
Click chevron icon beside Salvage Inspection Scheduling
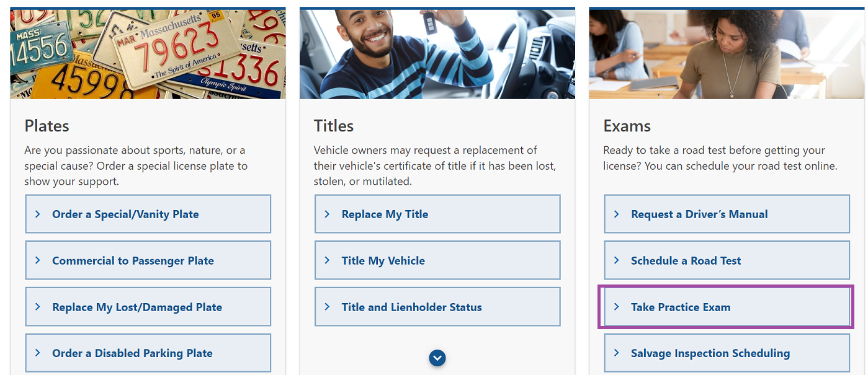pos(617,353)
